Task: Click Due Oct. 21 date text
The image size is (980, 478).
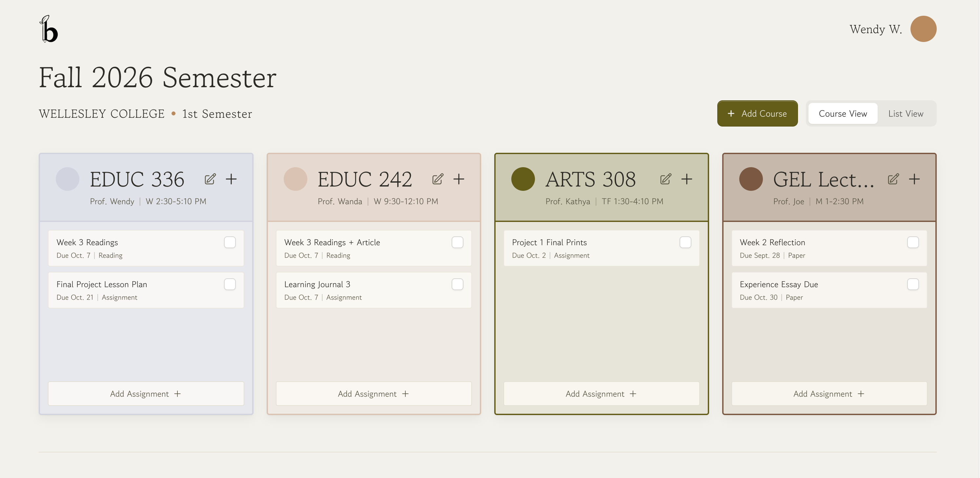Action: [75, 297]
